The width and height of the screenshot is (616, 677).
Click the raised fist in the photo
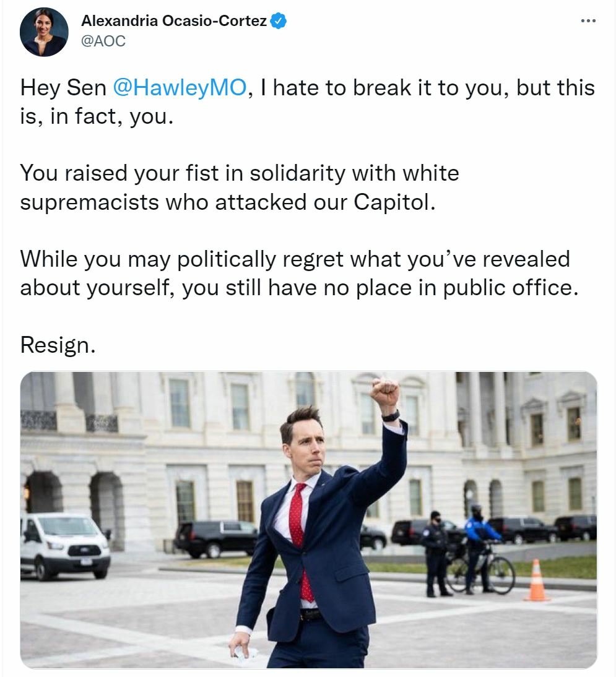(384, 392)
